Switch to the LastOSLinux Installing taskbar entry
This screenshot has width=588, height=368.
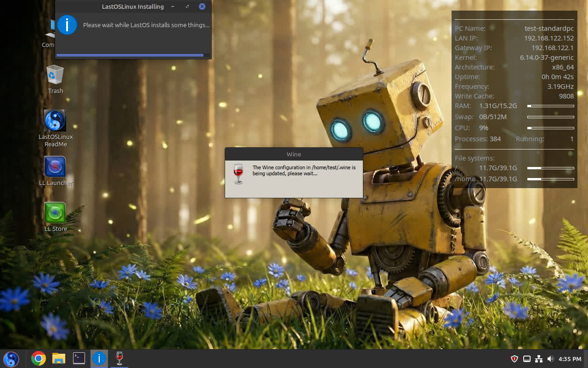click(99, 358)
